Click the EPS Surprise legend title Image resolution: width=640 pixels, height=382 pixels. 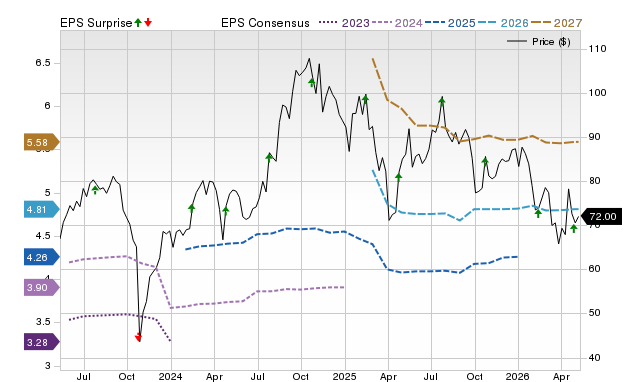96,23
